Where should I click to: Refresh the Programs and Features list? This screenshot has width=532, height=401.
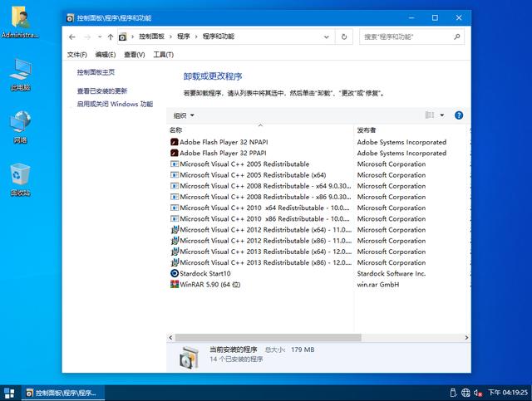344,37
